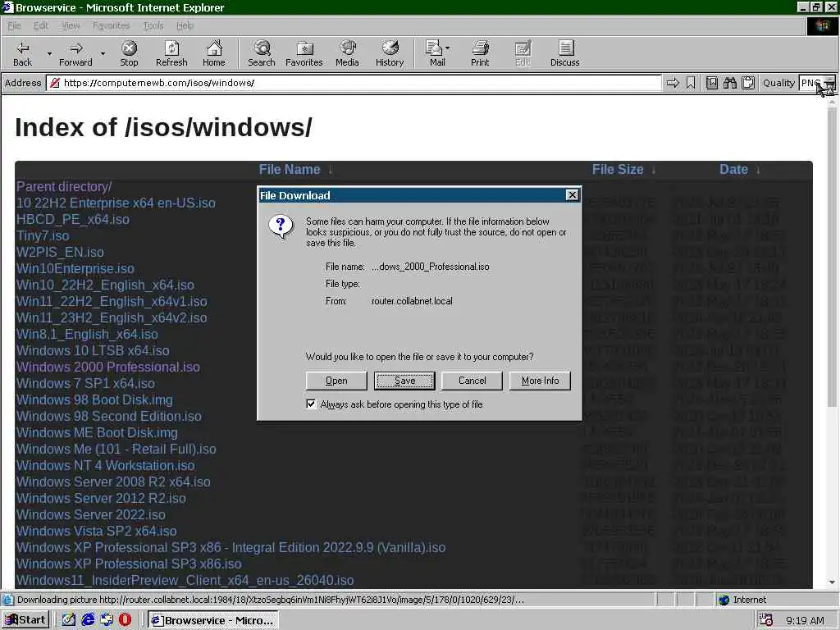Open Windows ME Boot Disk.img link
Viewport: 840px width, 630px height.
click(97, 432)
